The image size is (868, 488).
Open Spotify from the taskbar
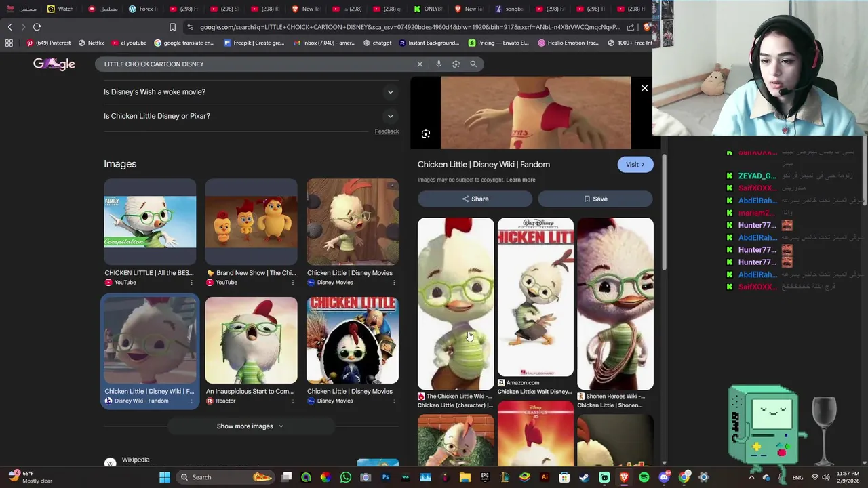[x=644, y=477]
